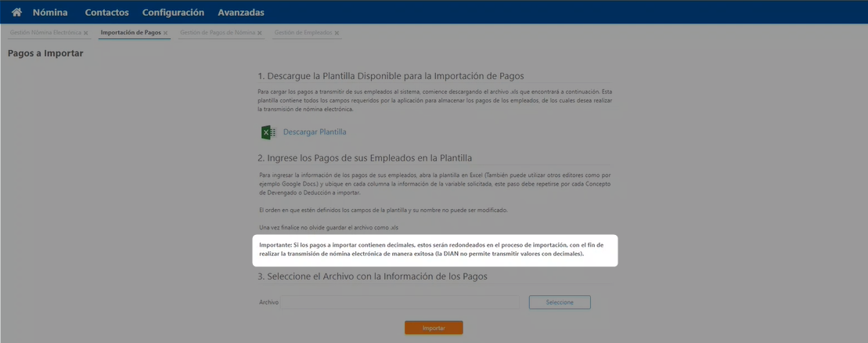The image size is (868, 343).
Task: Open the Avanzadas menu
Action: tap(241, 13)
